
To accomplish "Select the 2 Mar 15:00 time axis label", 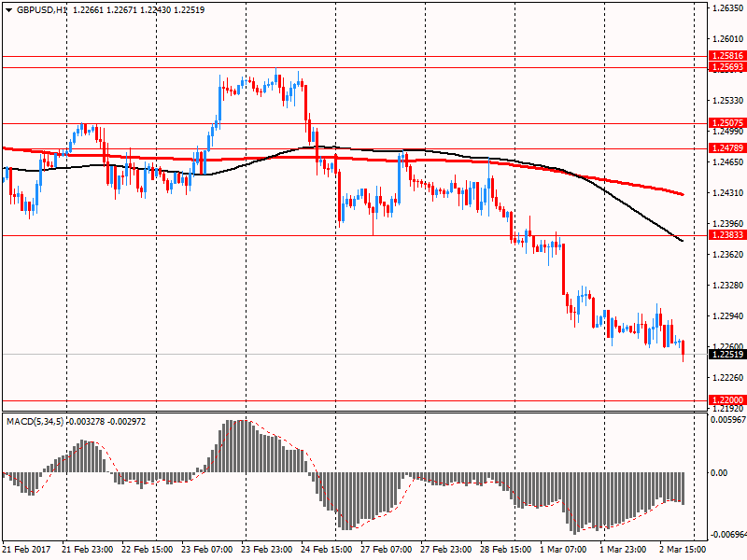I will (683, 550).
